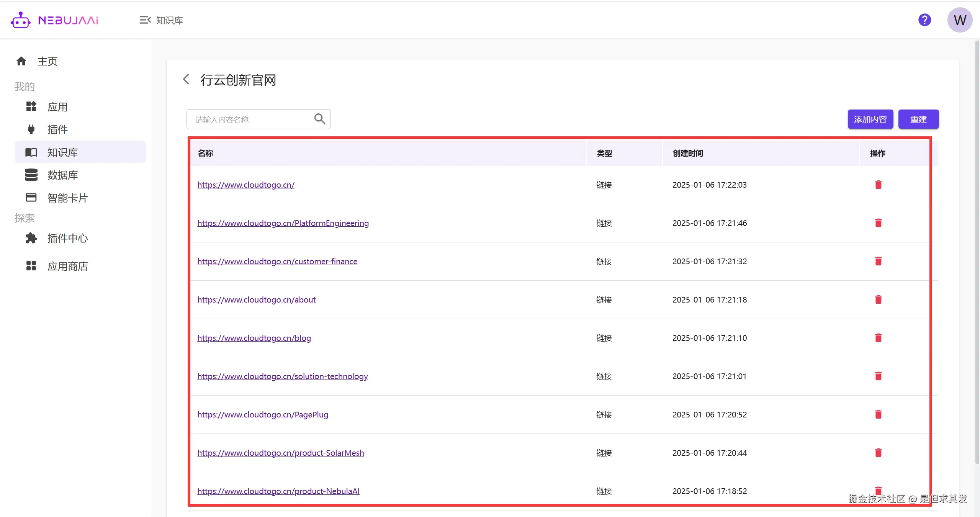The image size is (980, 517).
Task: Open the W user avatar menu
Action: pyautogui.click(x=959, y=20)
